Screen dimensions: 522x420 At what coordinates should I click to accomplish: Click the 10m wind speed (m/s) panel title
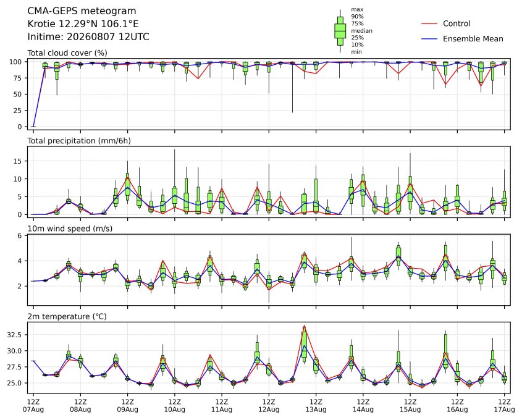click(70, 229)
